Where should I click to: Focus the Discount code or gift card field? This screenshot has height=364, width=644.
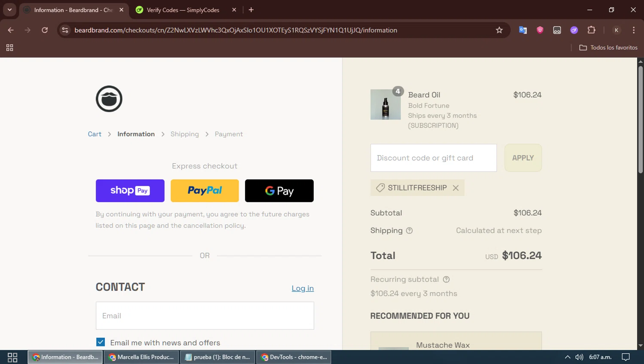[x=434, y=158]
